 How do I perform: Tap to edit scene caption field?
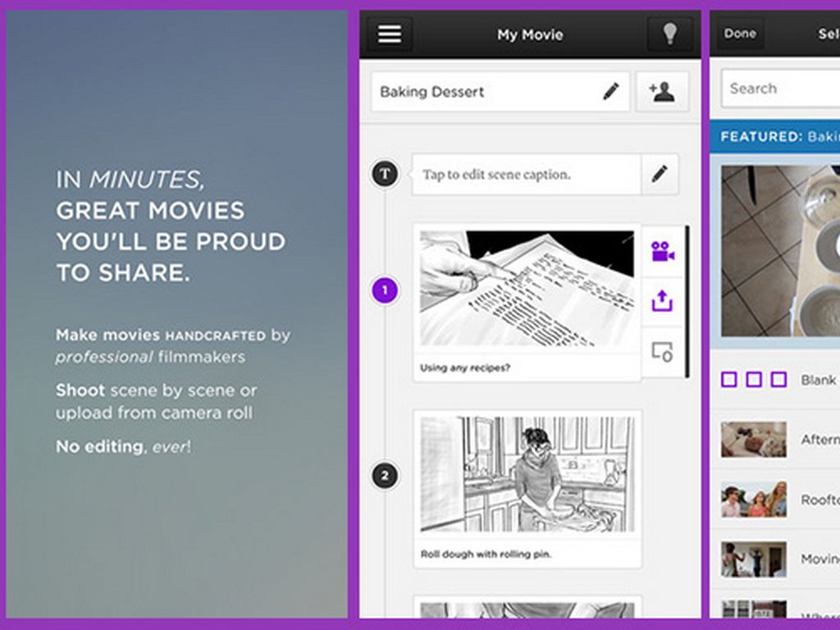(x=525, y=175)
